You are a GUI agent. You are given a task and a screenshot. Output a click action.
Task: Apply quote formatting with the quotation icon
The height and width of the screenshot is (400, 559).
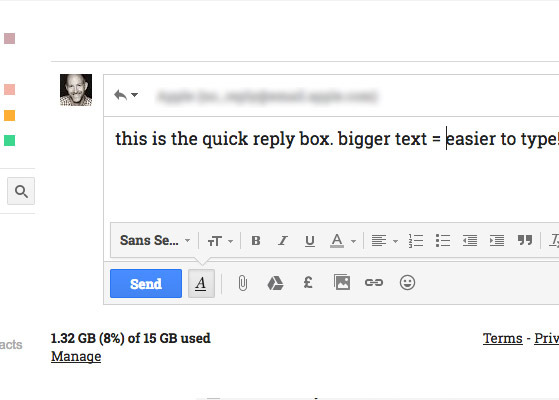[x=525, y=240]
